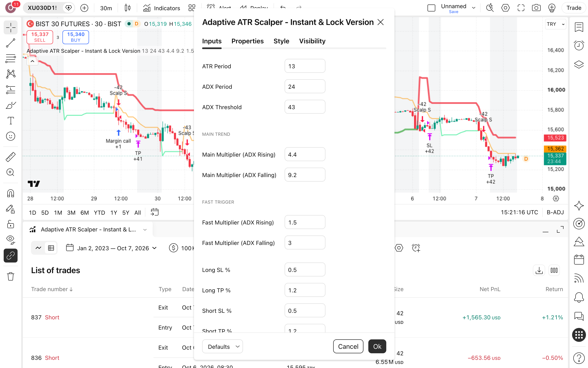Open the Fibonacci tools in left toolbar
This screenshot has width=588, height=368.
pos(10,58)
